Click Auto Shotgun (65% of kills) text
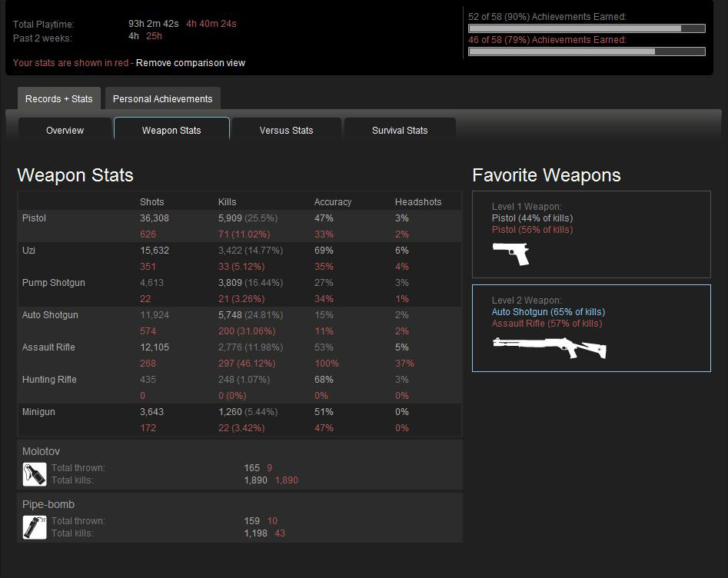 coord(548,311)
